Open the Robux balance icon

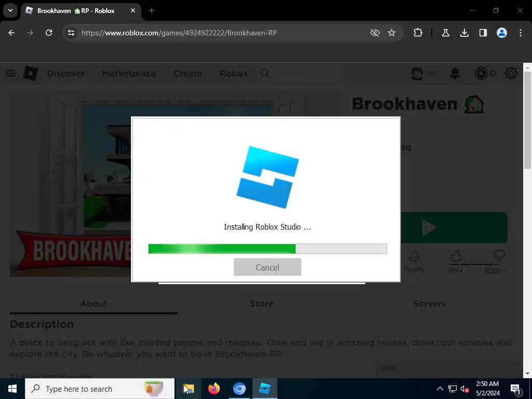coord(481,73)
